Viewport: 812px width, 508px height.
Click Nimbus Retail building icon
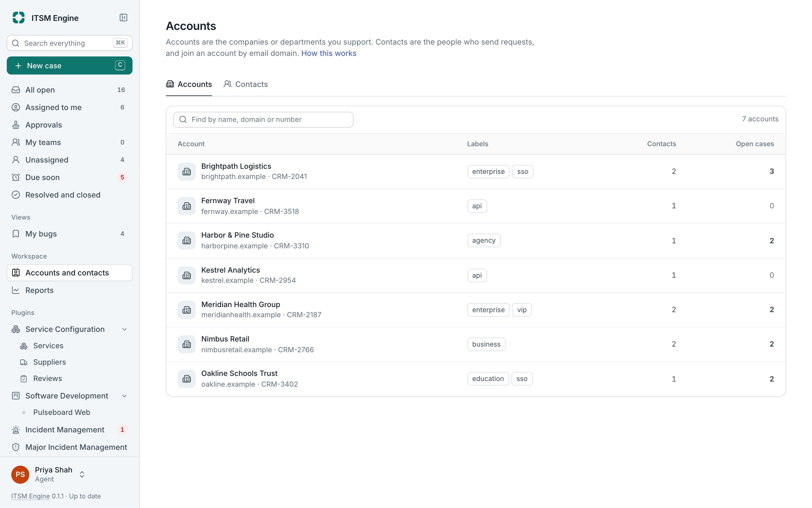187,344
